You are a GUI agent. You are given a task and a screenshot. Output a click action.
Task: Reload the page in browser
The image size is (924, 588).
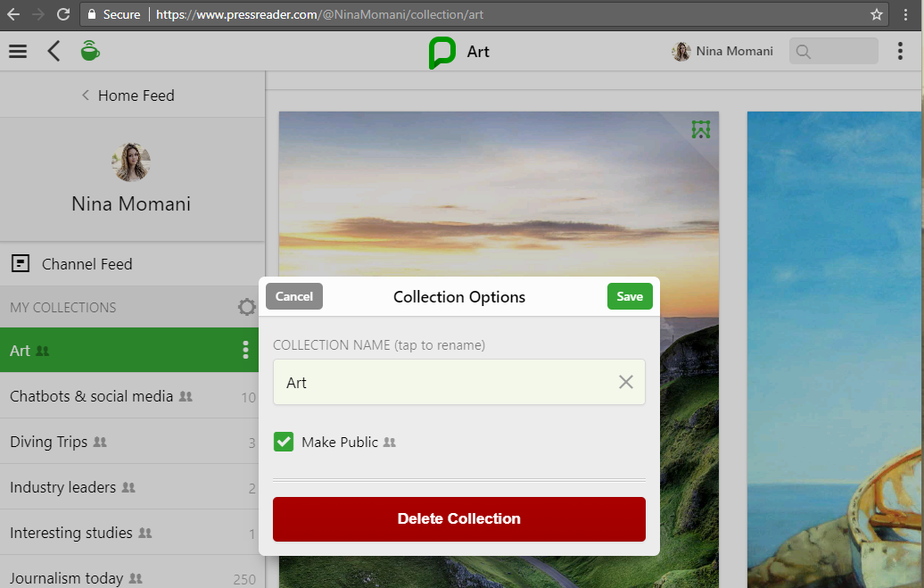click(x=63, y=14)
